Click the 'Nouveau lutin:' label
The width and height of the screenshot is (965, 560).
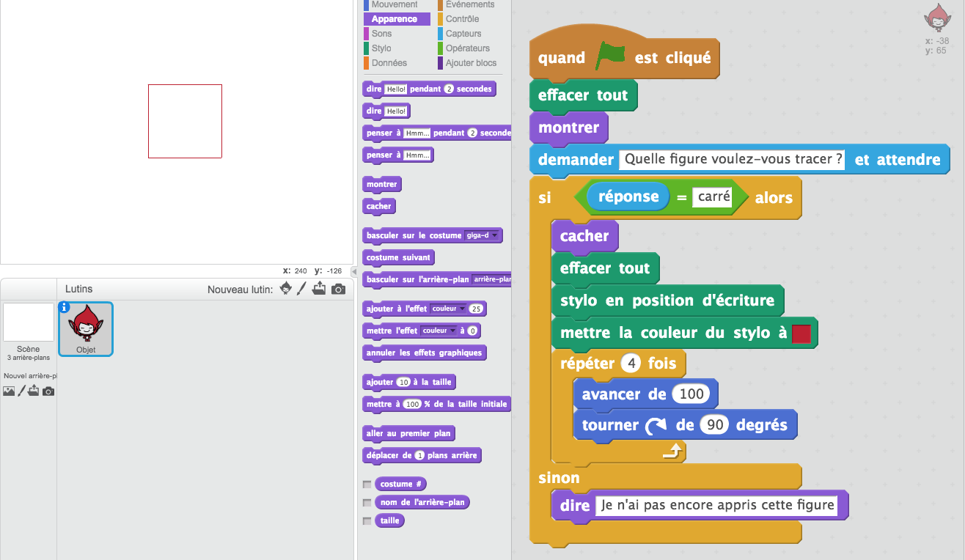[x=241, y=290]
